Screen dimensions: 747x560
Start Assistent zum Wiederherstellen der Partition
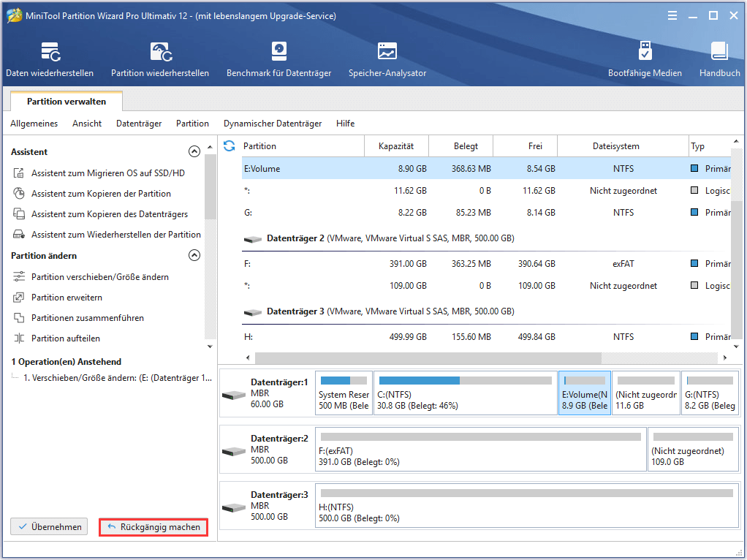(115, 235)
